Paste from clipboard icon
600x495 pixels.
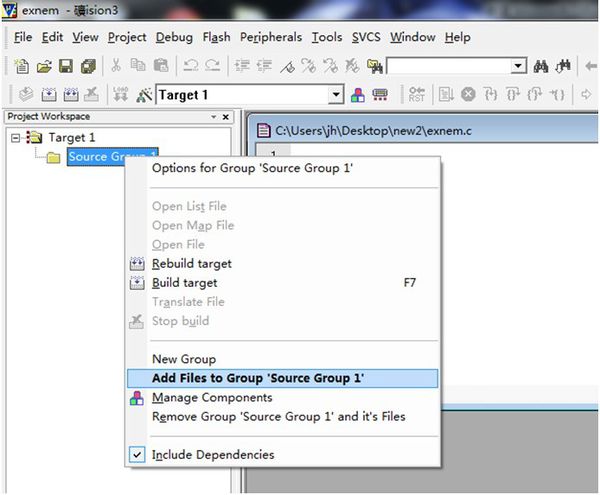click(x=161, y=66)
